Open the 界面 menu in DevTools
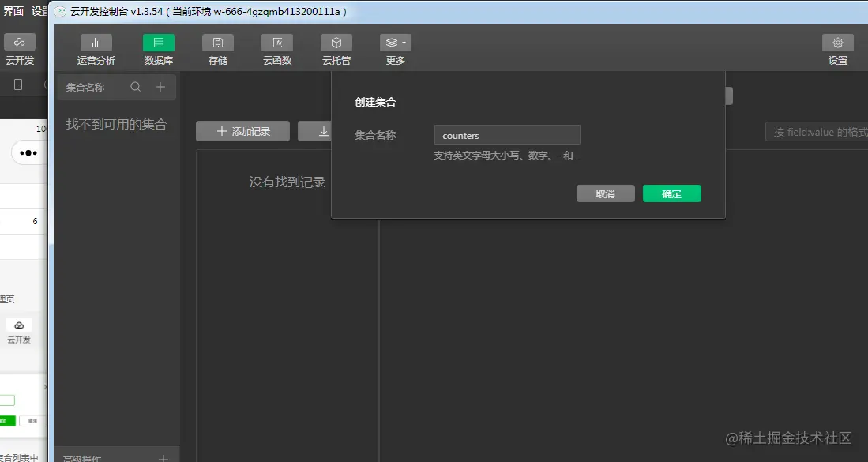 point(13,11)
